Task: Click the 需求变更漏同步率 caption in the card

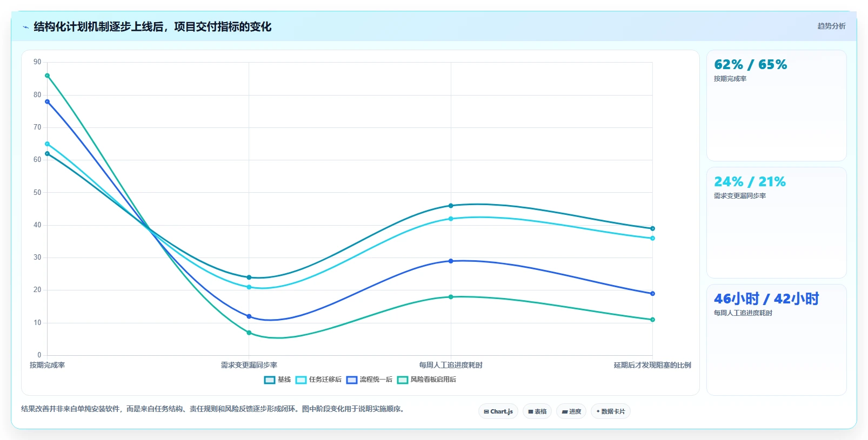Action: 740,196
